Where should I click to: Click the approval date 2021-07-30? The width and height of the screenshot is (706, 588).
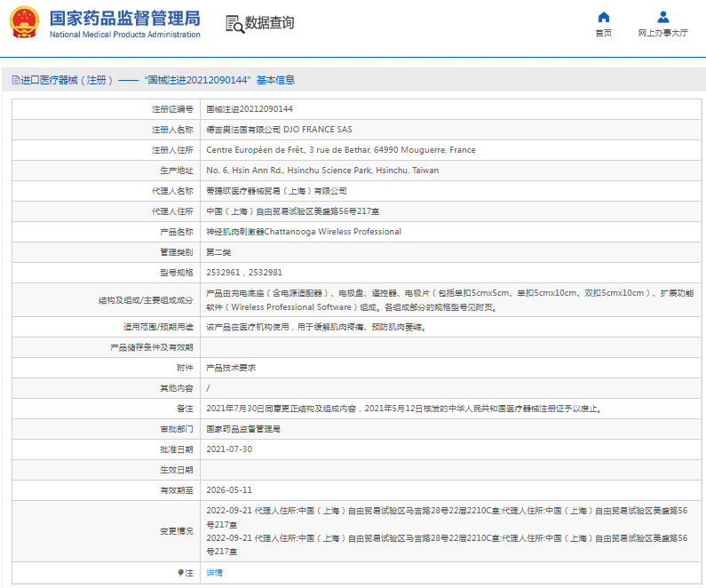point(229,449)
